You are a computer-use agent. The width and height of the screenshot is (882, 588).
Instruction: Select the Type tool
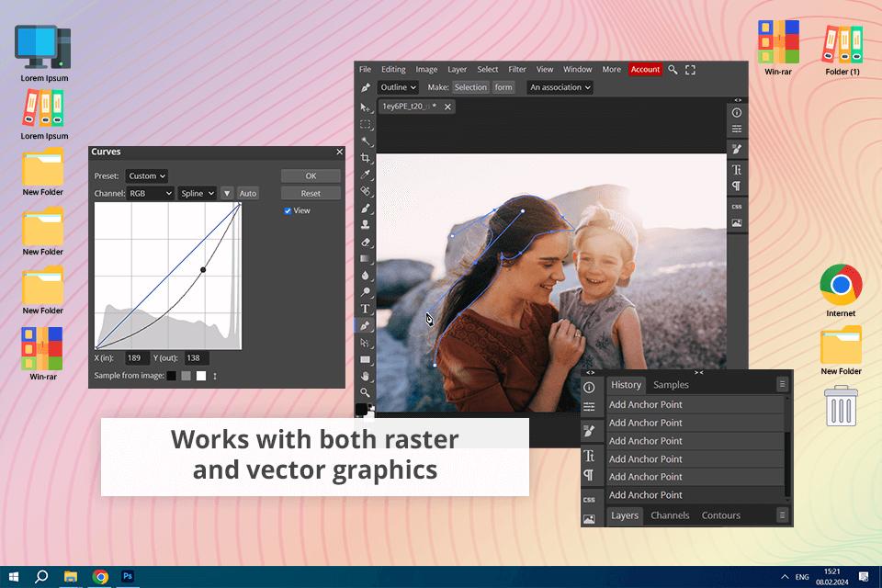365,309
